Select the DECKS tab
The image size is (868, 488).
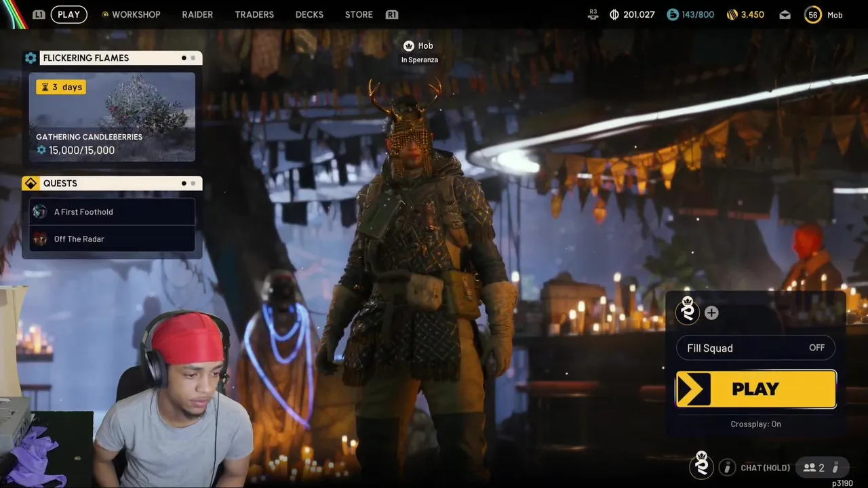point(309,14)
